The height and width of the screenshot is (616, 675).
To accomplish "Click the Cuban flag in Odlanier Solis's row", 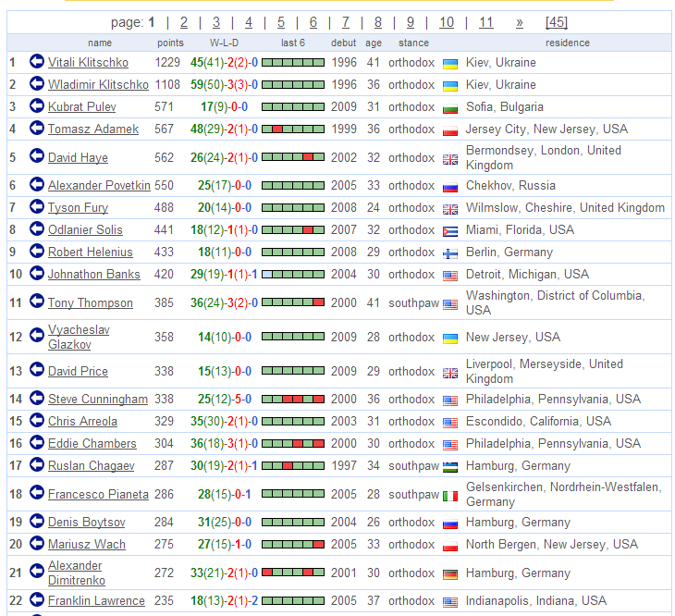I will (x=450, y=230).
